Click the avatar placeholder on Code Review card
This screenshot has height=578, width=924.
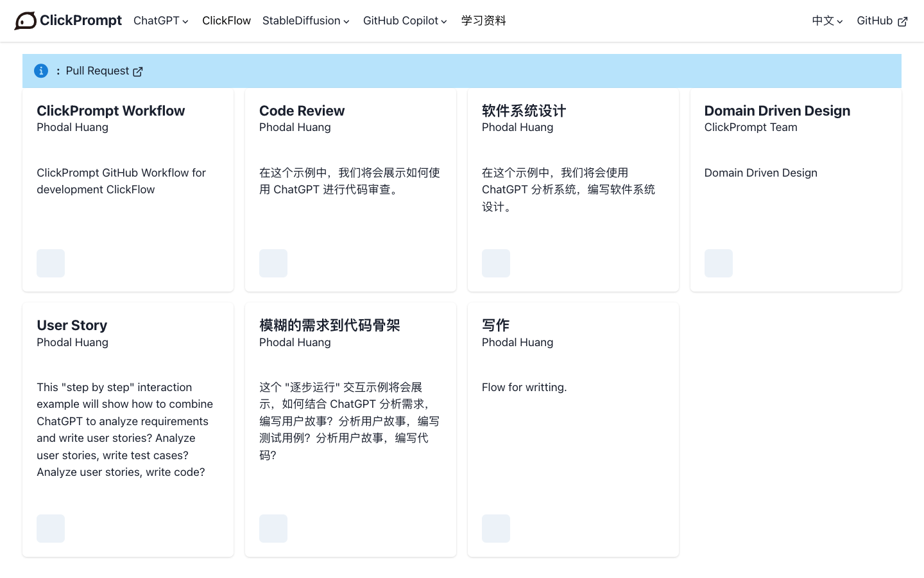click(273, 263)
